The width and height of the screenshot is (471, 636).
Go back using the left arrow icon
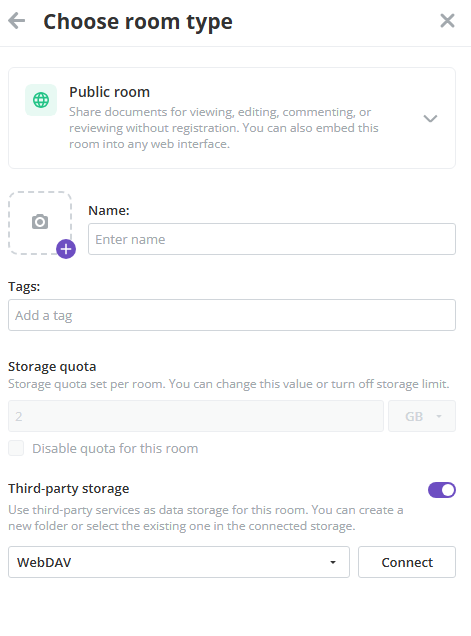17,21
